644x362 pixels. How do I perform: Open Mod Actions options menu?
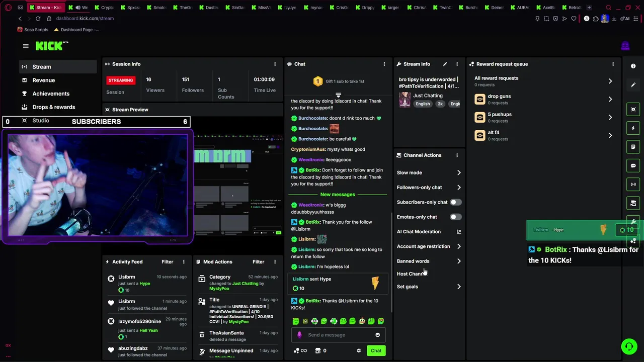[275, 262]
